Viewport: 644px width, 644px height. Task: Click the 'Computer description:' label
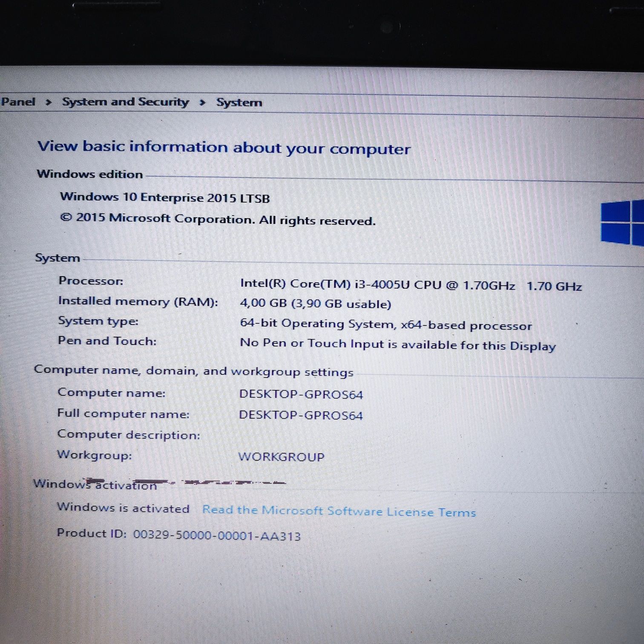point(129,435)
